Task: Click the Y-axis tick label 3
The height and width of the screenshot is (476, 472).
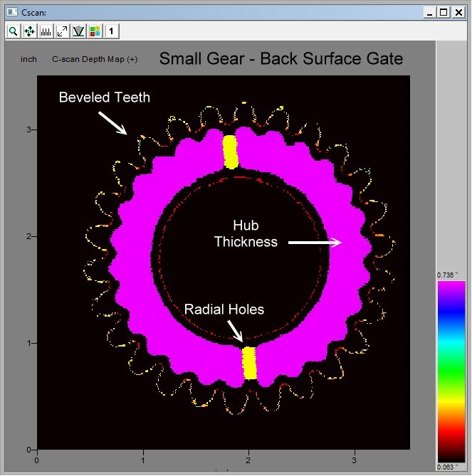Action: [29, 129]
